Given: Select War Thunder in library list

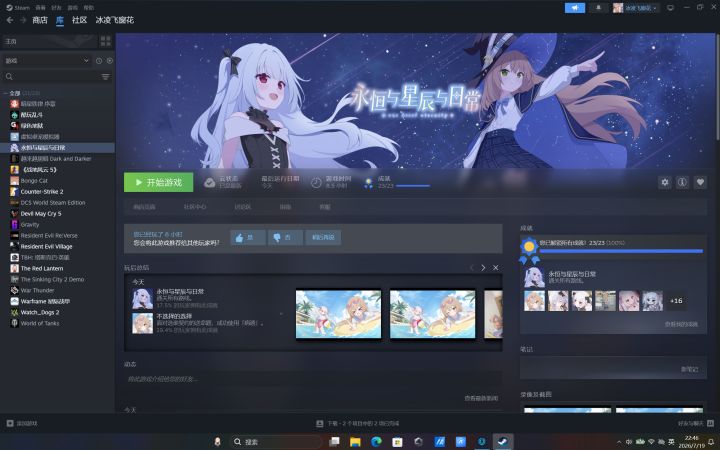Looking at the screenshot, I should (x=57, y=290).
